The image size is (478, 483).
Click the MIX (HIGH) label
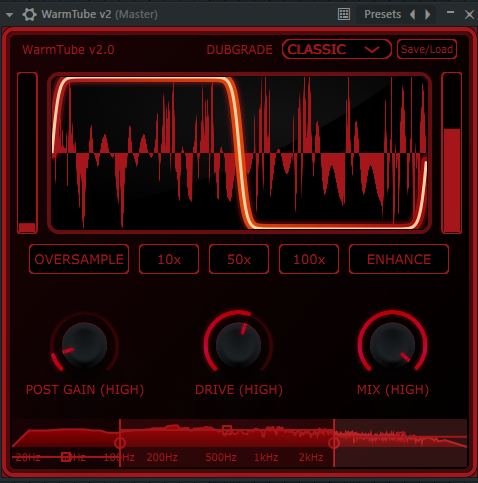[393, 390]
